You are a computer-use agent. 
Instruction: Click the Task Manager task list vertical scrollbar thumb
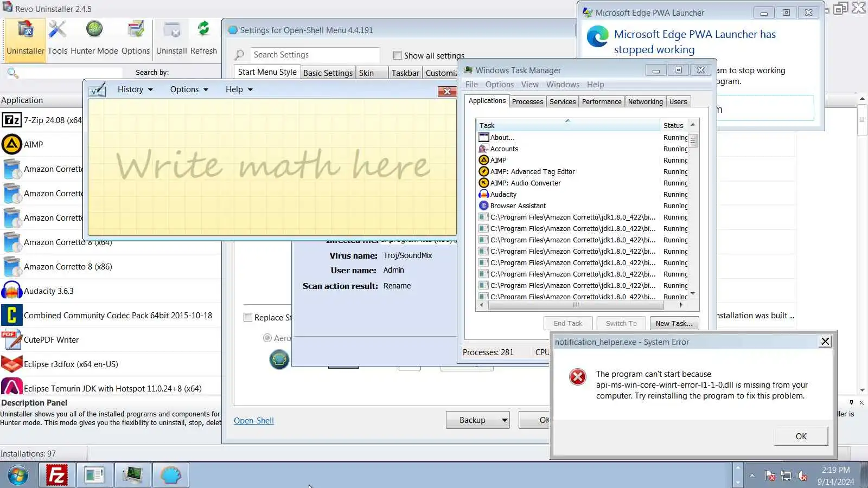[693, 140]
